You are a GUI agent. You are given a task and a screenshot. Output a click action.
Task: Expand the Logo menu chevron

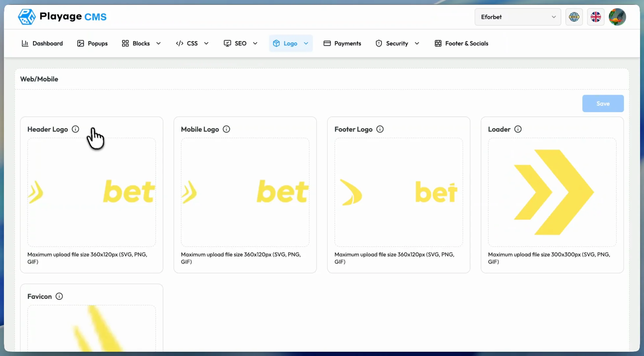click(x=306, y=44)
